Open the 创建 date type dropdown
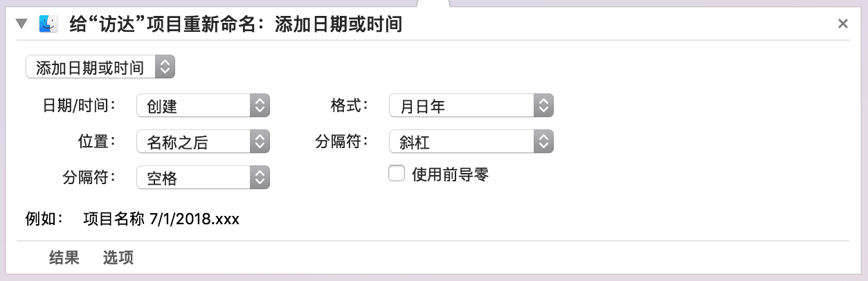This screenshot has height=281, width=868. coord(203,106)
